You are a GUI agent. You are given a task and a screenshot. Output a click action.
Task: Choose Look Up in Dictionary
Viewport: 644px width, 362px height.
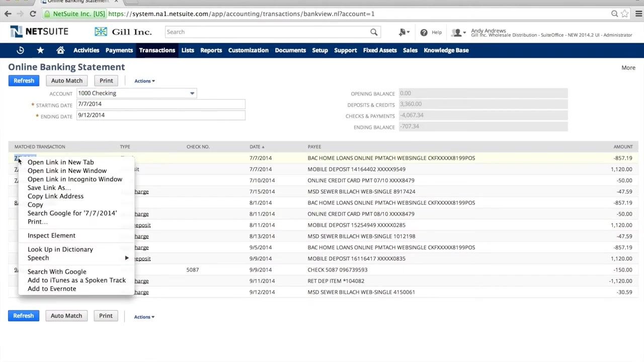(x=60, y=249)
